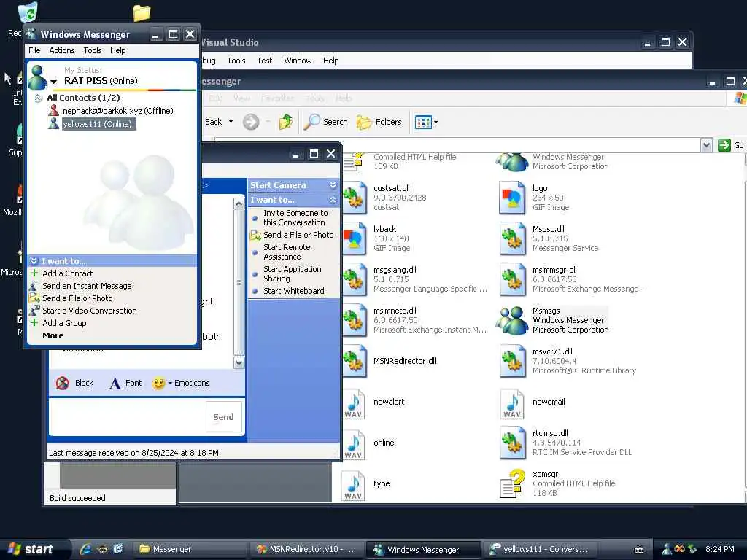Switch to yellows111 - Conversation taskbar button
This screenshot has width=747, height=560.
(539, 550)
